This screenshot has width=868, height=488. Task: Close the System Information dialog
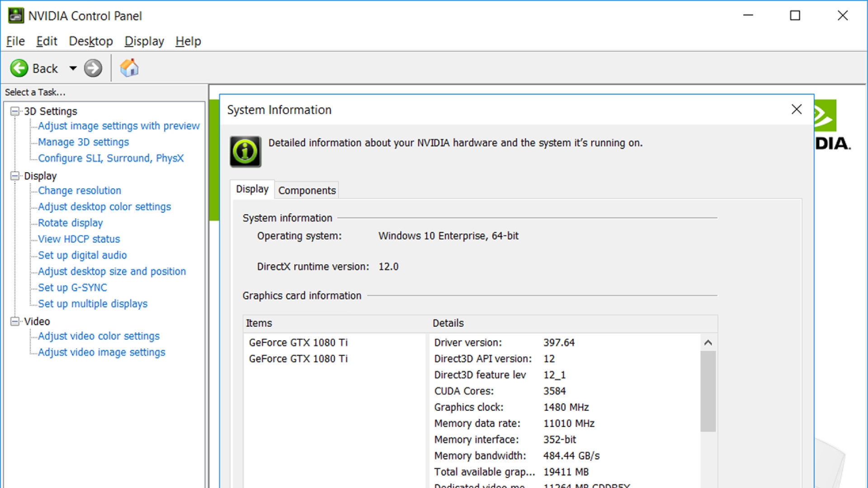pyautogui.click(x=797, y=109)
